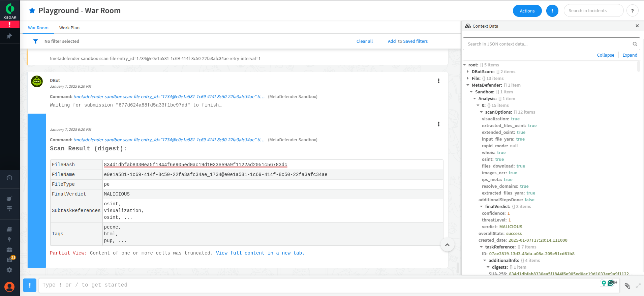Expand the DBotScore node
The image size is (644, 296).
468,72
